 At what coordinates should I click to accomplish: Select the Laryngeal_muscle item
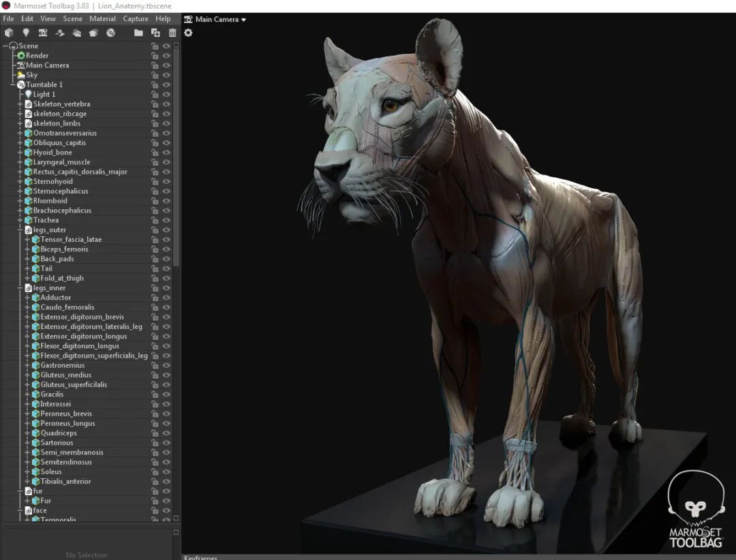(61, 162)
